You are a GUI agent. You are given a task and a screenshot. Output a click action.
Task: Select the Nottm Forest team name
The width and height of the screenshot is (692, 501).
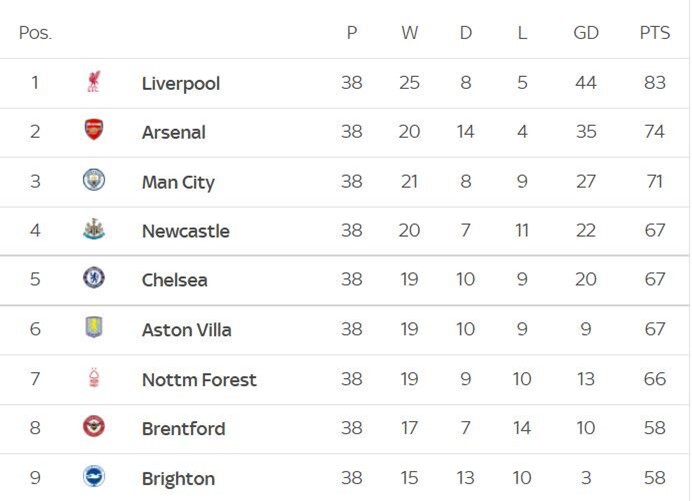[x=199, y=380]
